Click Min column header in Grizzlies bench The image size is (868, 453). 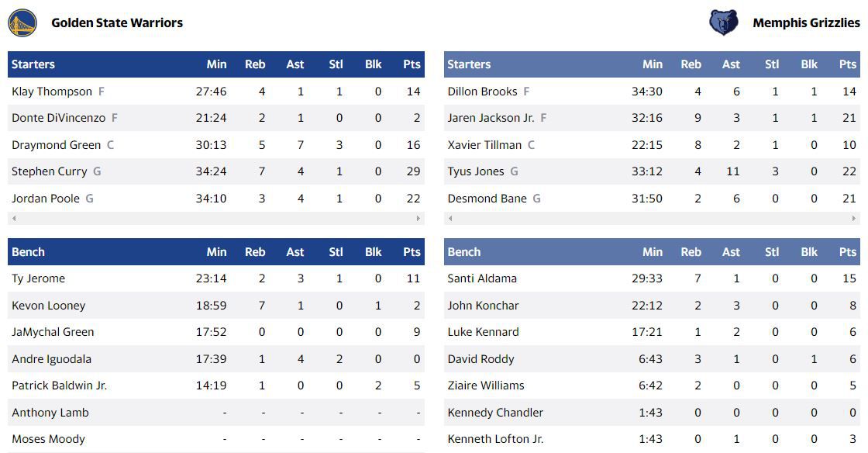point(652,252)
